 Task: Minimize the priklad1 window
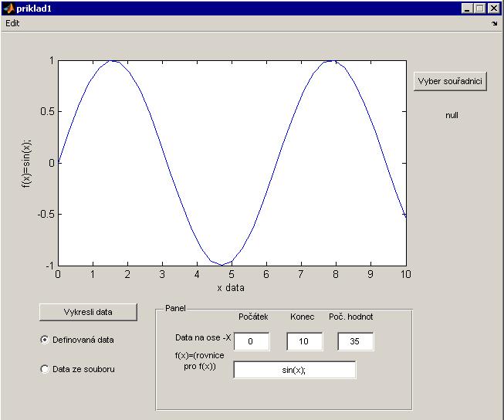(467, 8)
